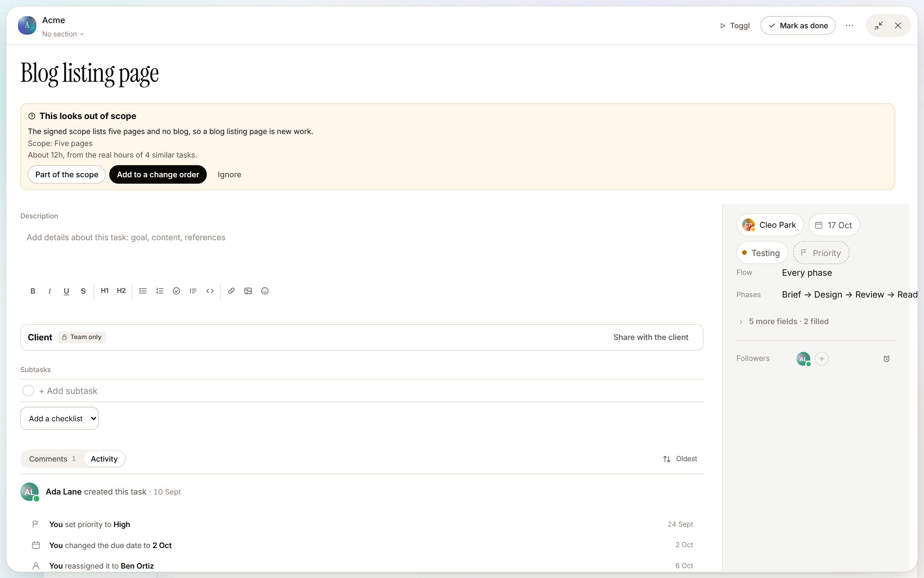Insert numbered list

click(160, 291)
